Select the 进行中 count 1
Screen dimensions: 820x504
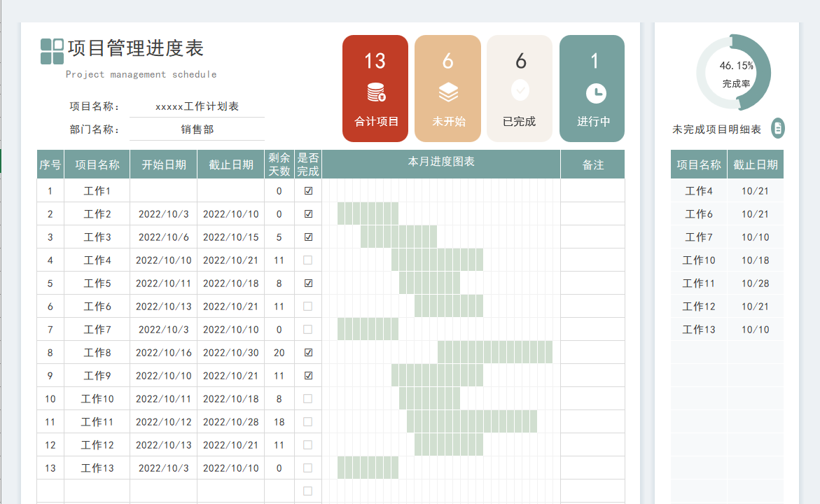coord(594,61)
